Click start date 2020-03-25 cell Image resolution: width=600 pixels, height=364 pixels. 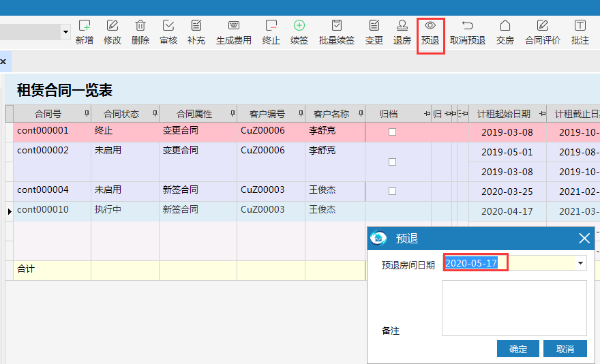coord(507,192)
